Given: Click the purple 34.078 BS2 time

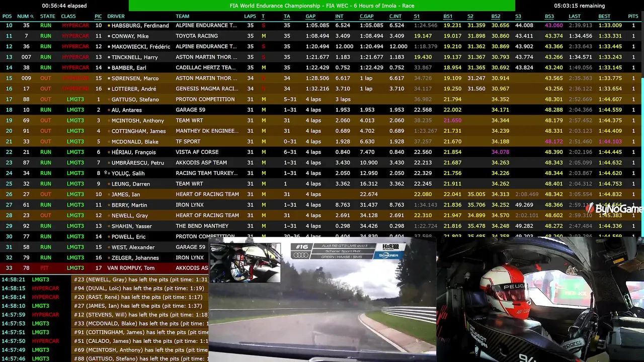Looking at the screenshot, I should click(501, 152).
